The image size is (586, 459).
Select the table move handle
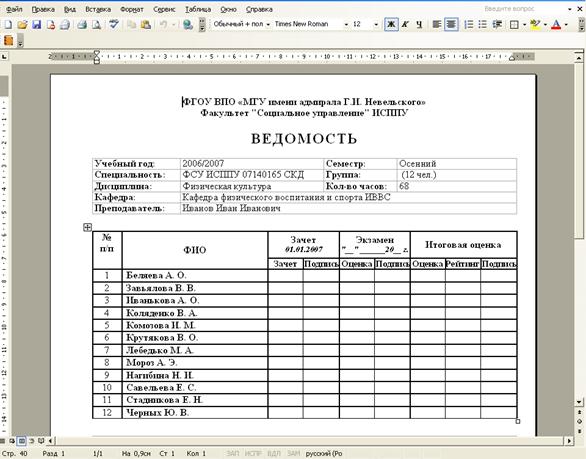[x=87, y=227]
